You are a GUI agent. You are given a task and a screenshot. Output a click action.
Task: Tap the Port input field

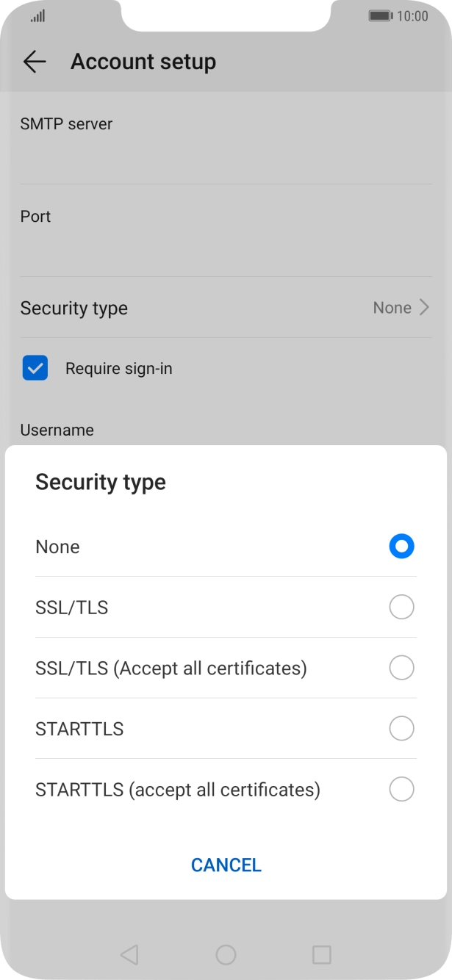226,251
